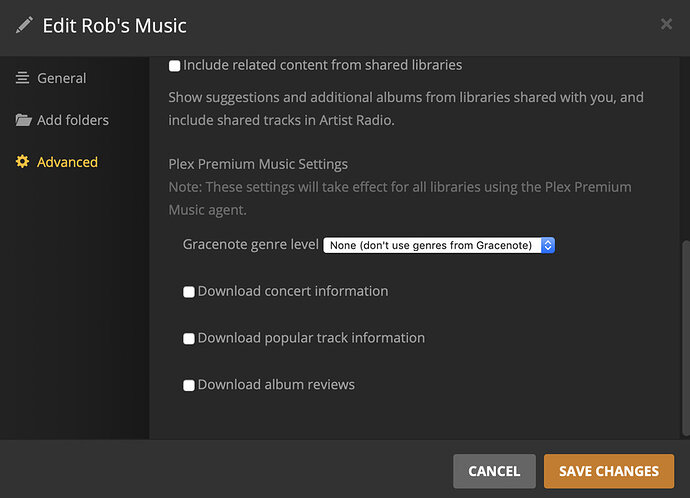Screen dimensions: 690x498
Task: Click the blue dropdown arrows on genre selector
Action: tap(548, 245)
